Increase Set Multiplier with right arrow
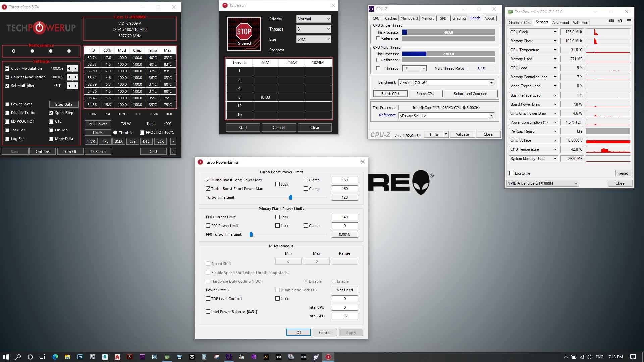This screenshot has height=362, width=644. [76, 86]
